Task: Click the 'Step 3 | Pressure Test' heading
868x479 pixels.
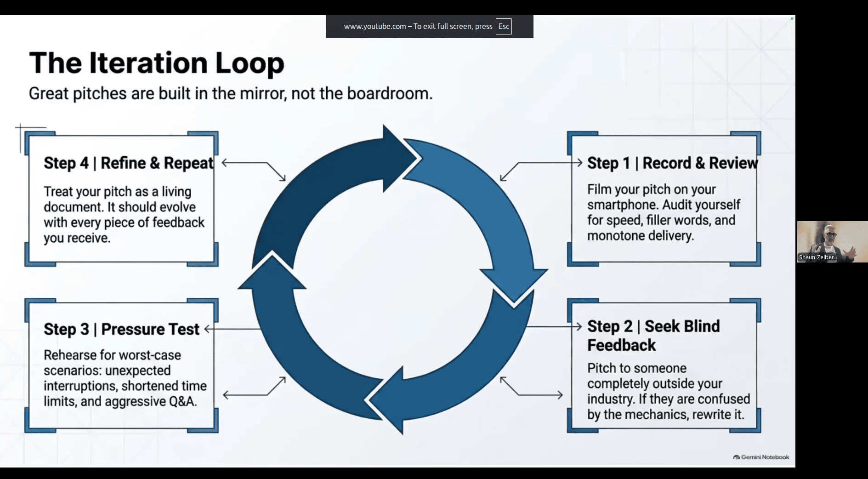Action: pyautogui.click(x=122, y=330)
